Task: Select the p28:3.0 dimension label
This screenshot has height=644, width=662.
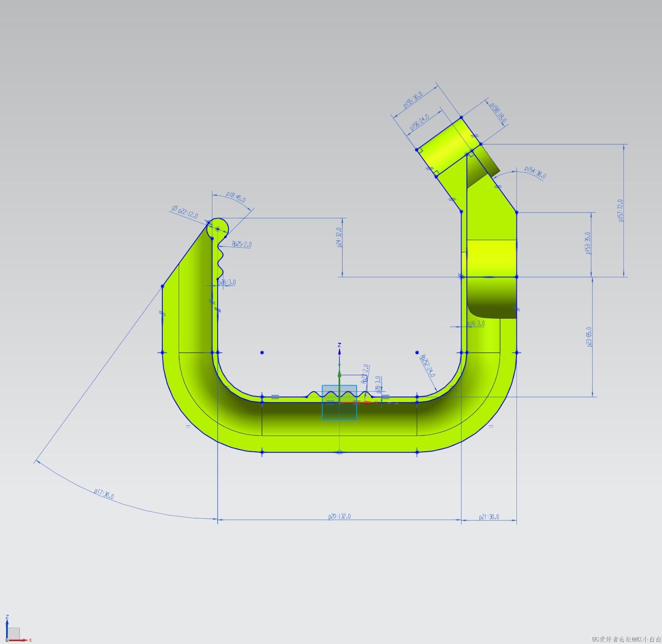Action: coord(378,384)
